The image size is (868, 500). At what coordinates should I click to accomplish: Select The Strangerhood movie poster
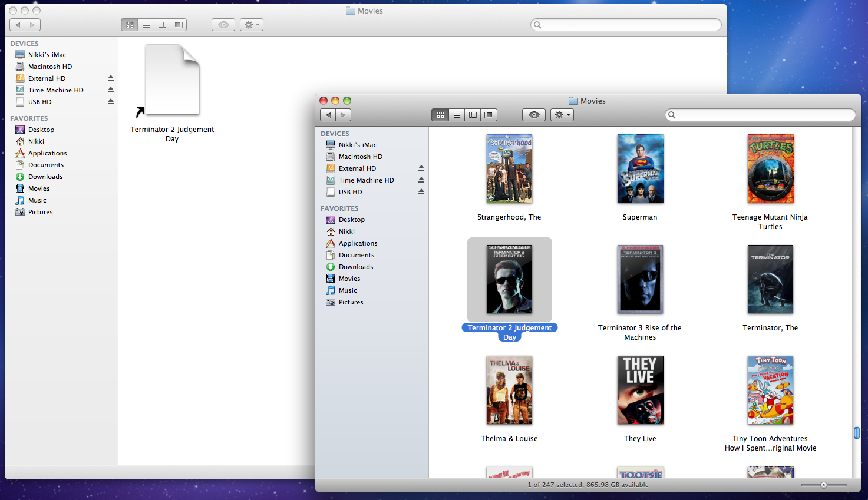pos(510,168)
